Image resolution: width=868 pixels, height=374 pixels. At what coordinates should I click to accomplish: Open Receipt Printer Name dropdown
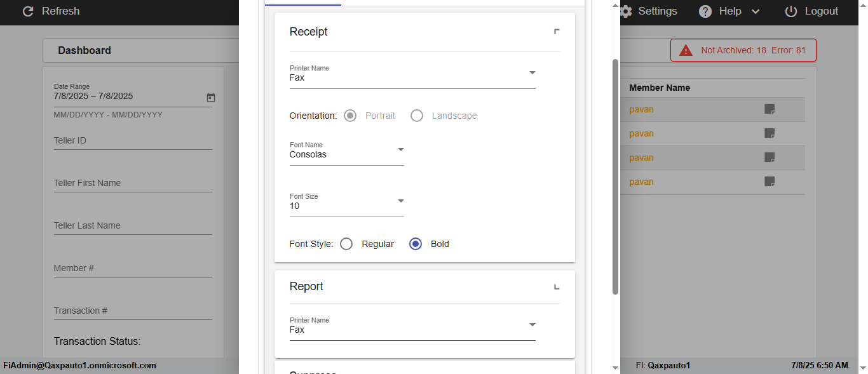click(532, 73)
